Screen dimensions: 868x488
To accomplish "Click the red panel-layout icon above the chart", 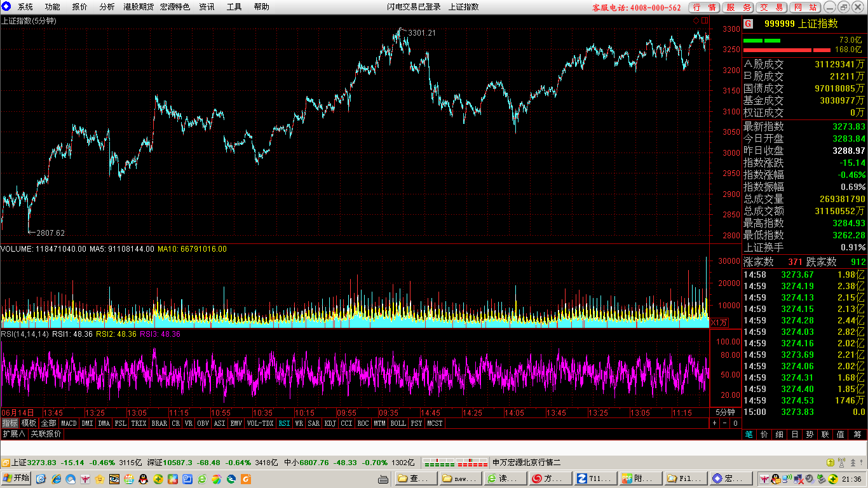I will [x=705, y=20].
